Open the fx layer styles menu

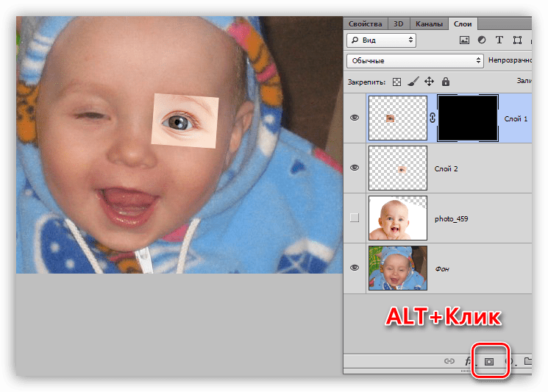pos(469,361)
